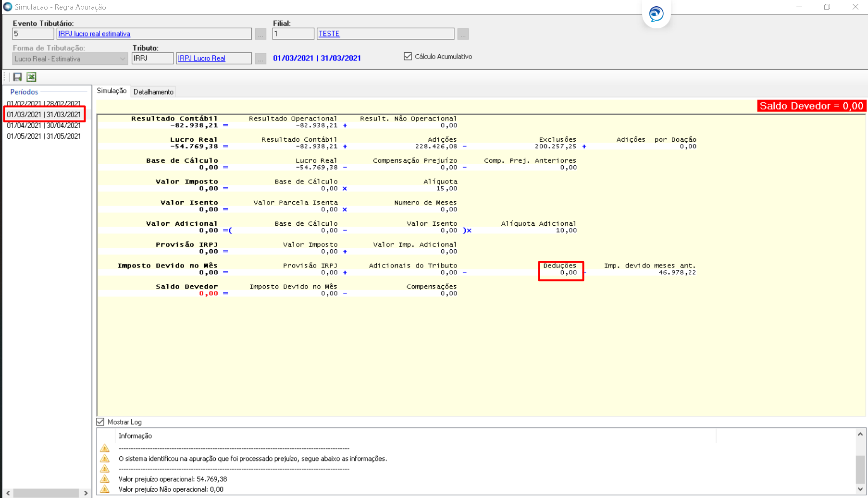The width and height of the screenshot is (868, 498).
Task: Click the Provisão IRPJ bold label
Action: point(186,244)
